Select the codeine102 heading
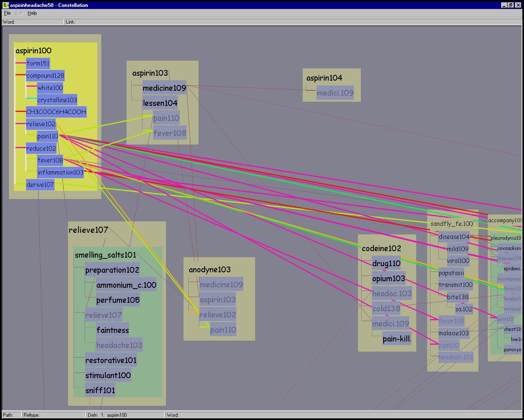Viewport: 524px width, 420px height. tap(381, 248)
